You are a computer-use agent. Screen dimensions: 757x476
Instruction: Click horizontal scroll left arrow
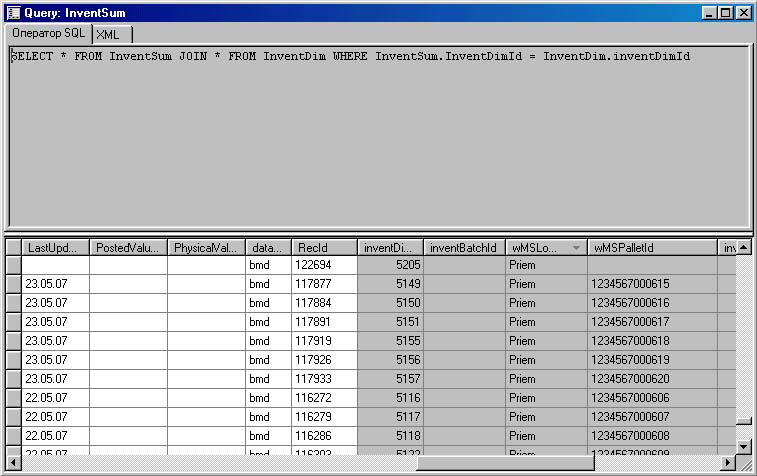[13, 462]
